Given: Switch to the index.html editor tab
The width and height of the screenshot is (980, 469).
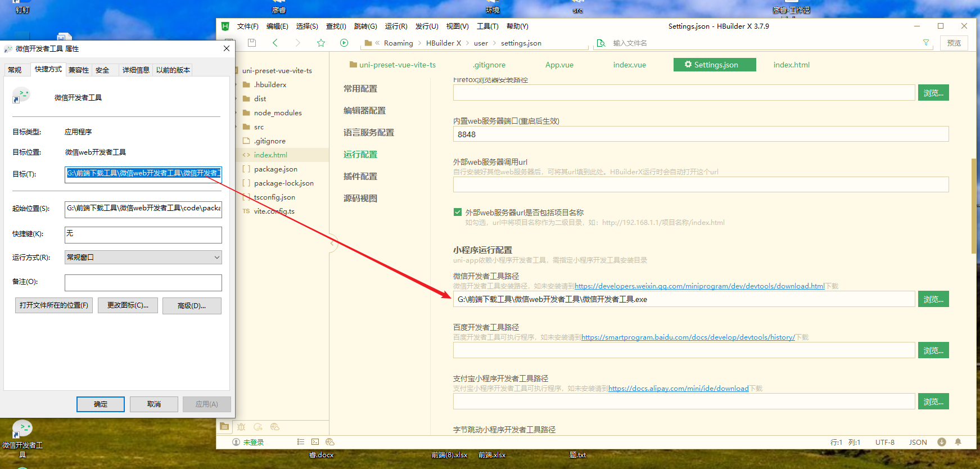Looking at the screenshot, I should (792, 65).
